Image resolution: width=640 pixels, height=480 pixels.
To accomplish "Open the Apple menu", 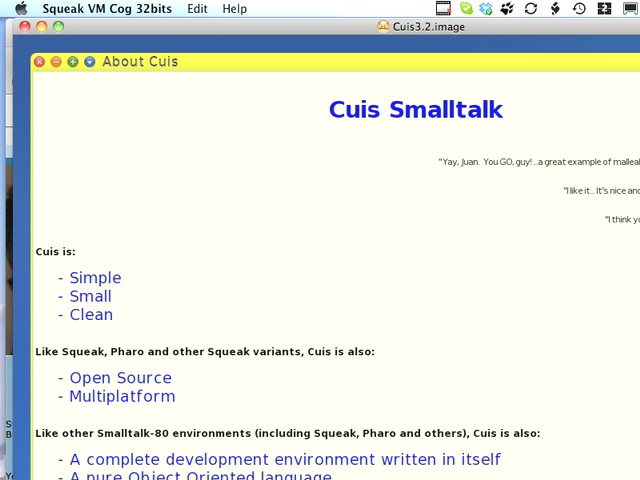I will 21,8.
